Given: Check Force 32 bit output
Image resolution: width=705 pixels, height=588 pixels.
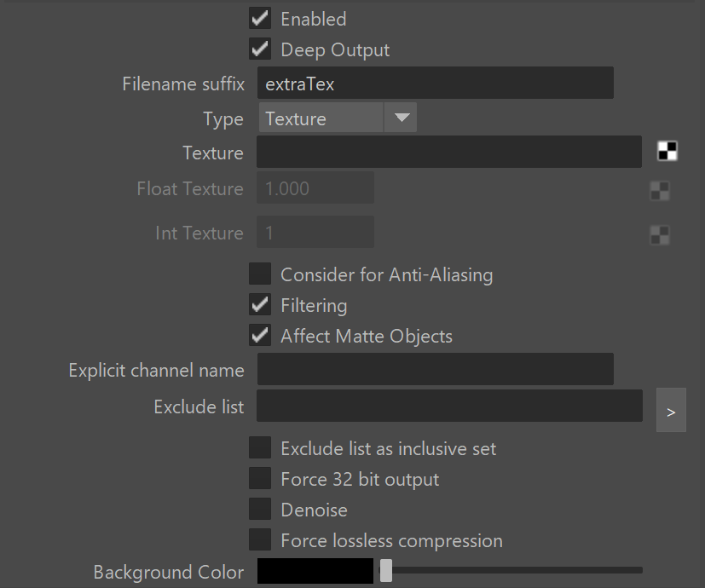Looking at the screenshot, I should 260,478.
